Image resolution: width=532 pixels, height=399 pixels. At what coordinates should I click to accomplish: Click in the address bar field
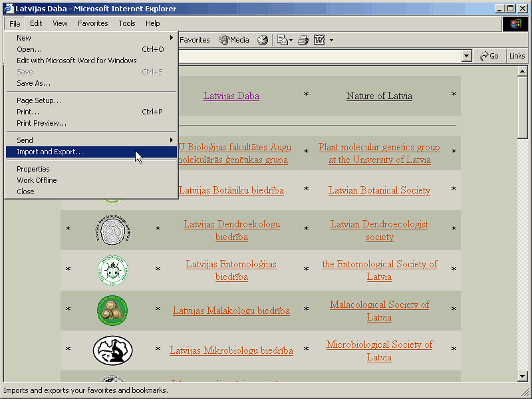coord(320,56)
